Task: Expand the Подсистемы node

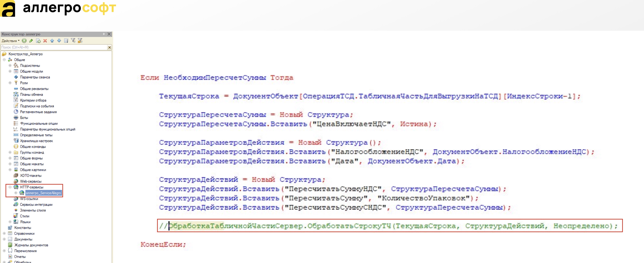Action: (10, 65)
